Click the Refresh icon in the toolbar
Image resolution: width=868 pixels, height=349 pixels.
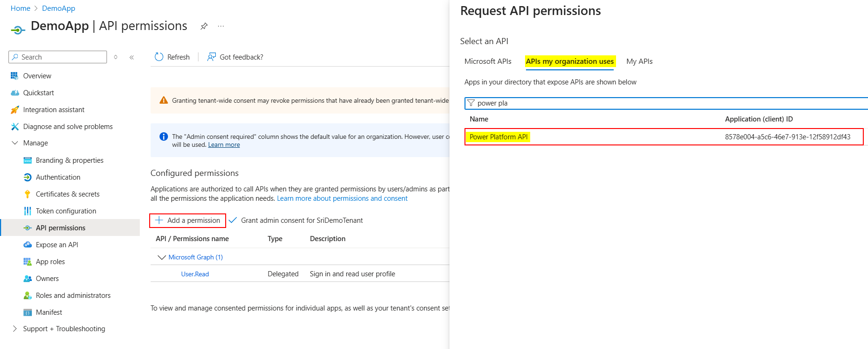point(159,57)
